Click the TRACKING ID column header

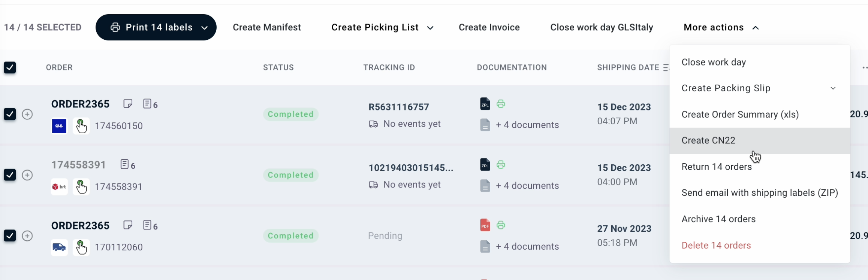(389, 67)
